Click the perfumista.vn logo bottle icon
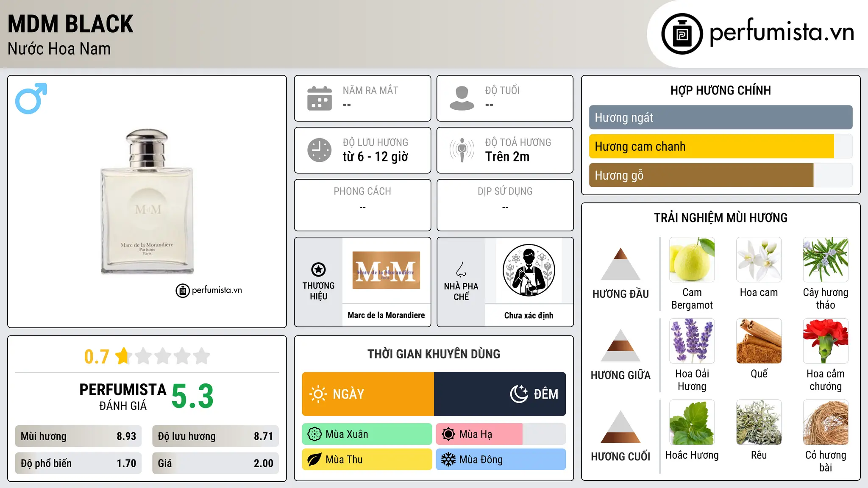The height and width of the screenshot is (488, 868). click(682, 34)
